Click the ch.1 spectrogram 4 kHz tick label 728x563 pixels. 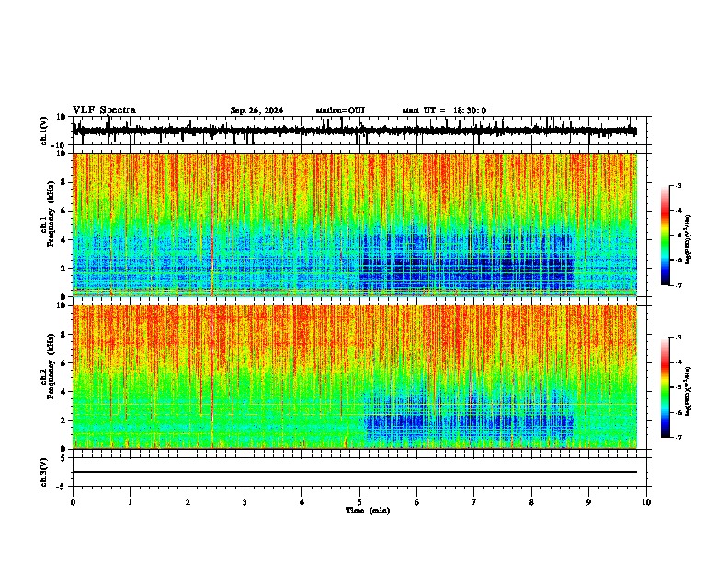[63, 240]
